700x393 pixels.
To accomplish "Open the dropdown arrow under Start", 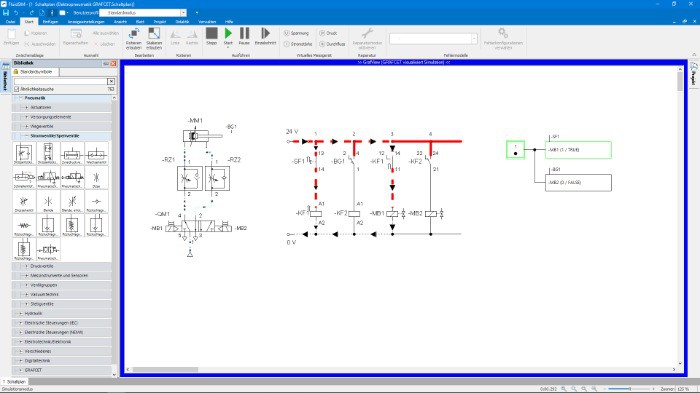I will pos(228,47).
